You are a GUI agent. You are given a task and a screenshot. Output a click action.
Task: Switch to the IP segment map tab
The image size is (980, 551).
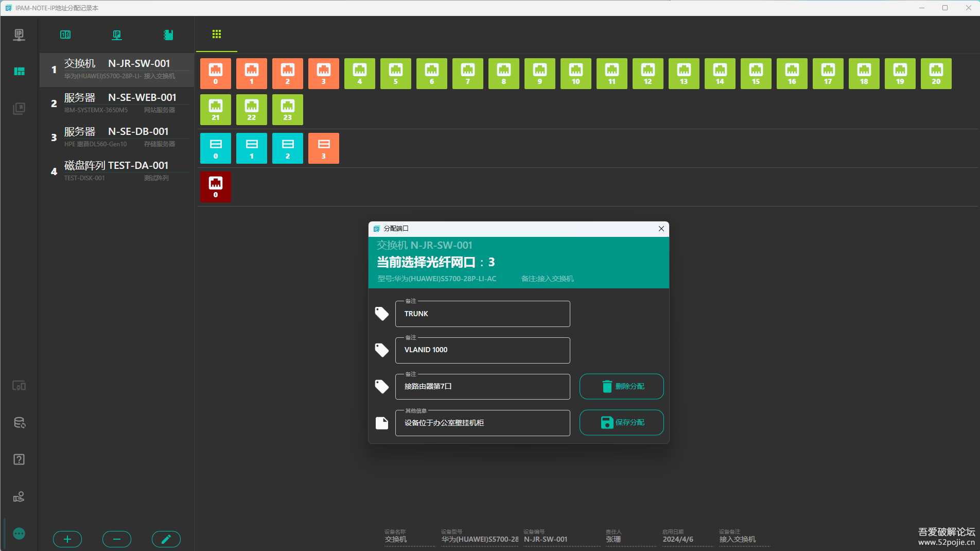pyautogui.click(x=65, y=35)
